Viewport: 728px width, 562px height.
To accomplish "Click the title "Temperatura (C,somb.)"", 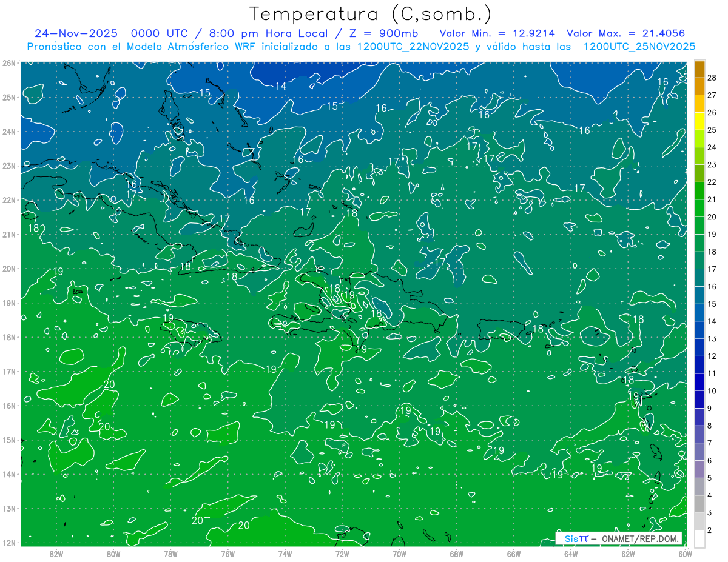I will click(x=370, y=15).
